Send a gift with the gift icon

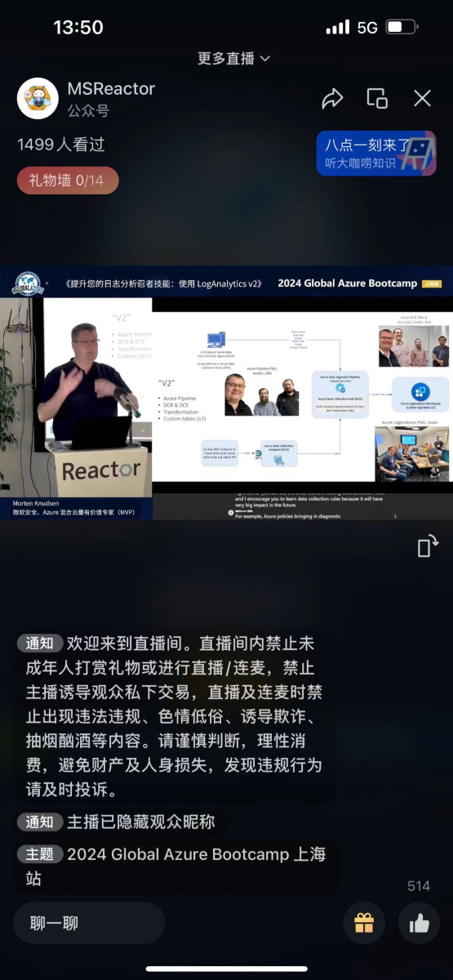(364, 923)
